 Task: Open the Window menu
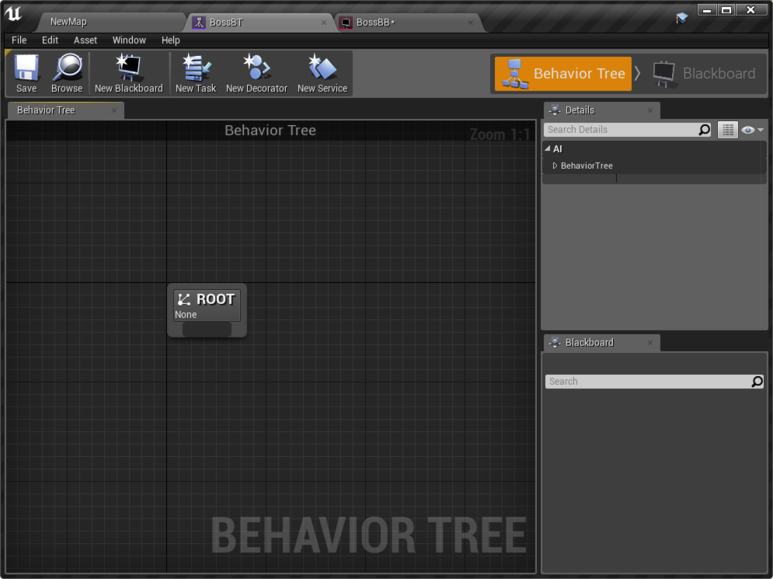(x=129, y=40)
